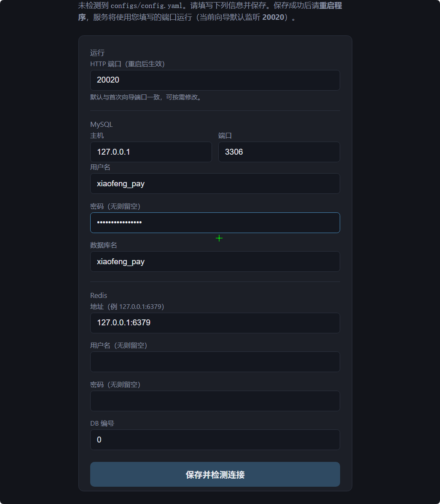Screen dimensions: 440x504
Task: Select the MySQL 用户名 input field
Action: point(215,184)
